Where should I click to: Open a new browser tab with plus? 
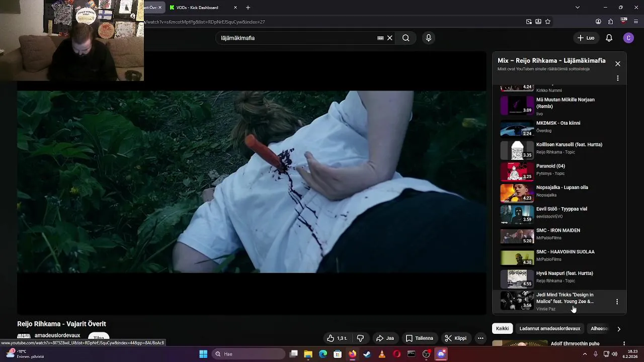[x=248, y=8]
